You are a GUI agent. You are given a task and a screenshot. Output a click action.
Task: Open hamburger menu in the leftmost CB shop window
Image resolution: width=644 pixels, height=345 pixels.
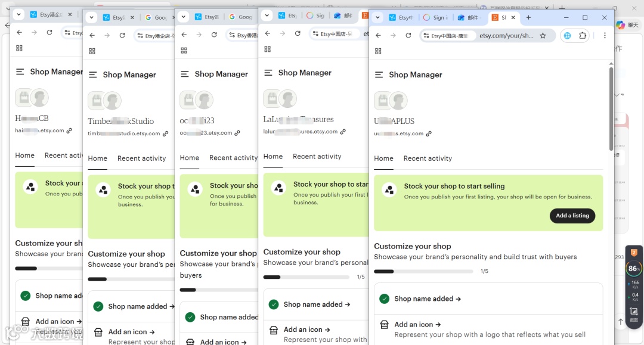click(x=20, y=72)
